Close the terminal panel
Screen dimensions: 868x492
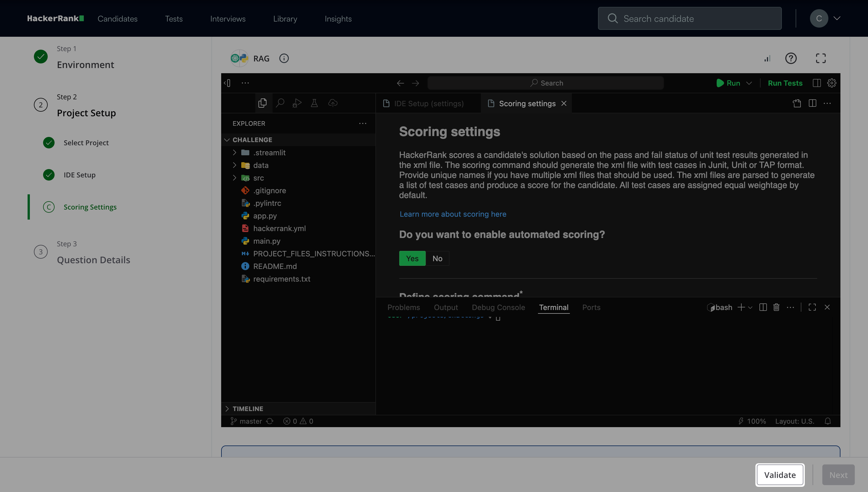(827, 307)
